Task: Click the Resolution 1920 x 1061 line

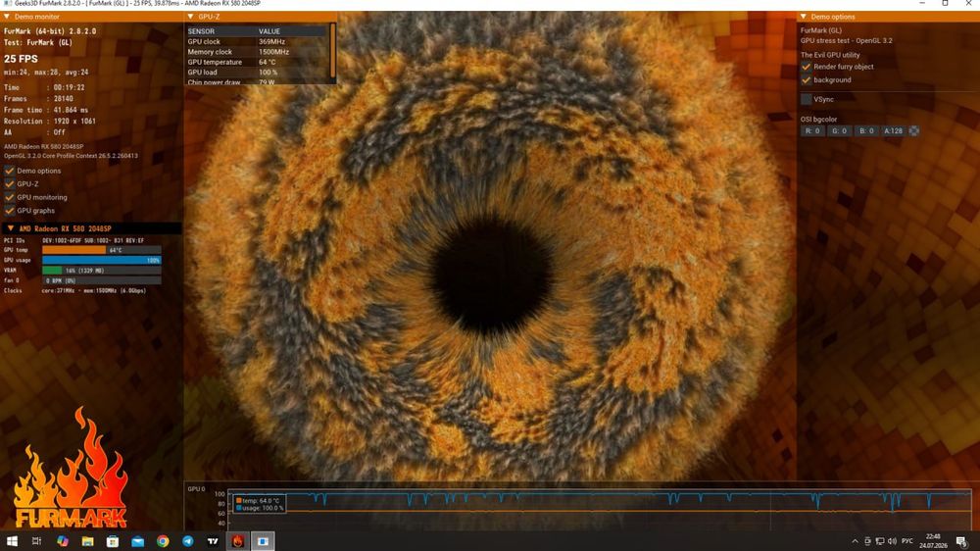Action: pyautogui.click(x=50, y=122)
